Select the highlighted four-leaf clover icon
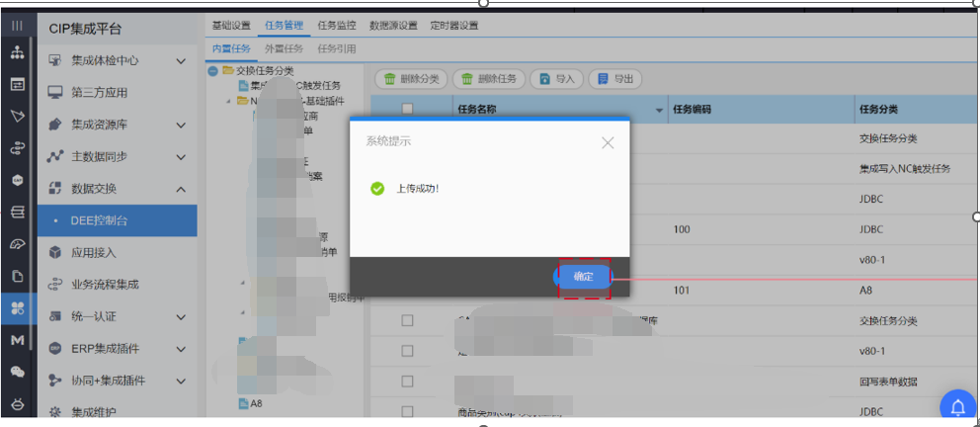Screen dimensions: 980x427 [x=18, y=307]
